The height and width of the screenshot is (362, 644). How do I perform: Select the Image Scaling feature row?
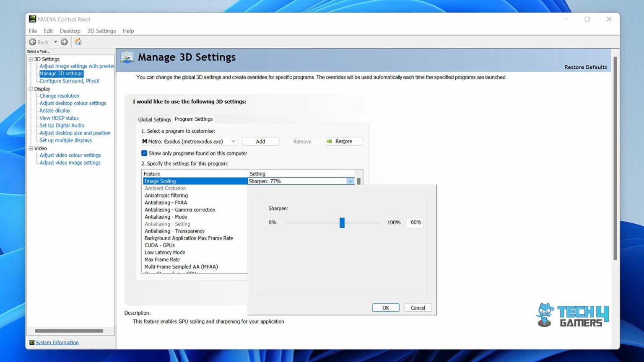pos(195,181)
